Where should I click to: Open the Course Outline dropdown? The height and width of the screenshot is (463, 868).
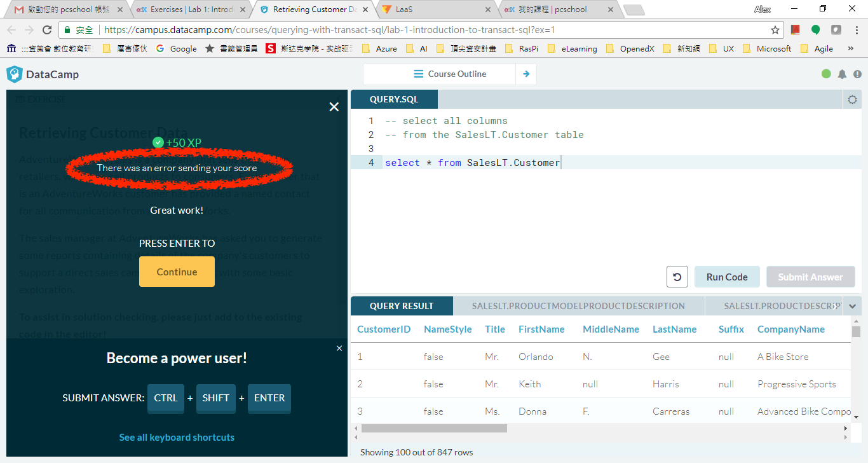tap(450, 74)
